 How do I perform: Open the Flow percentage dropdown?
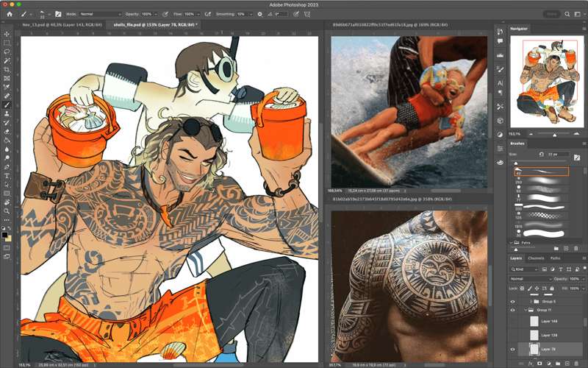point(198,14)
